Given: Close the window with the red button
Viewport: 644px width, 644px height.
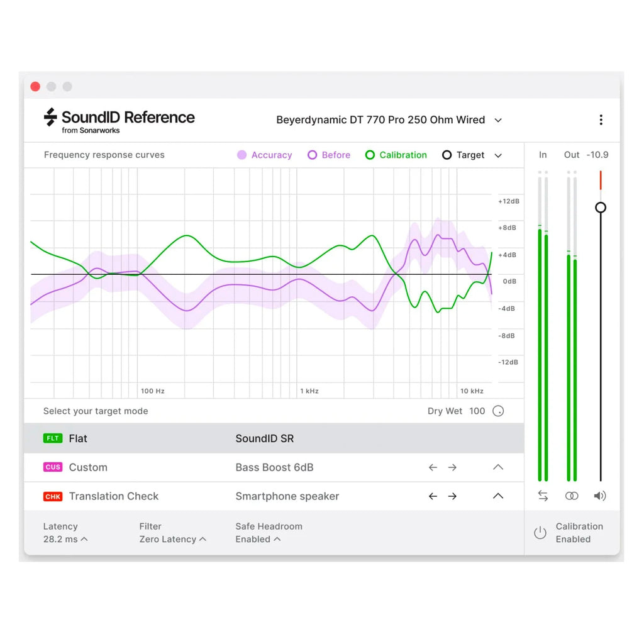Looking at the screenshot, I should pos(35,87).
